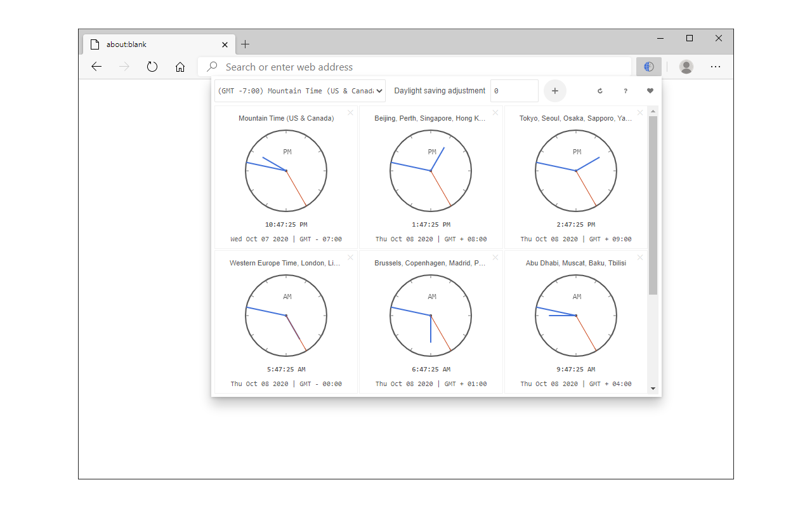Click the Western Europe analog clock face
The image size is (812, 508).
pos(286,316)
